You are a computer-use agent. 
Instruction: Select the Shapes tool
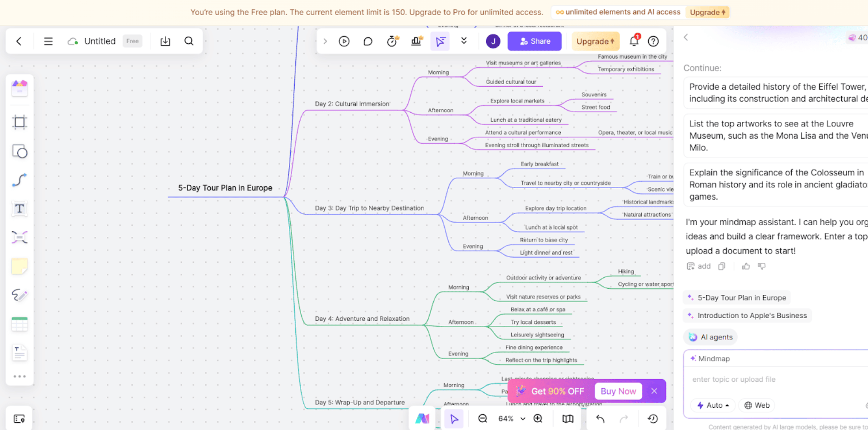20,151
